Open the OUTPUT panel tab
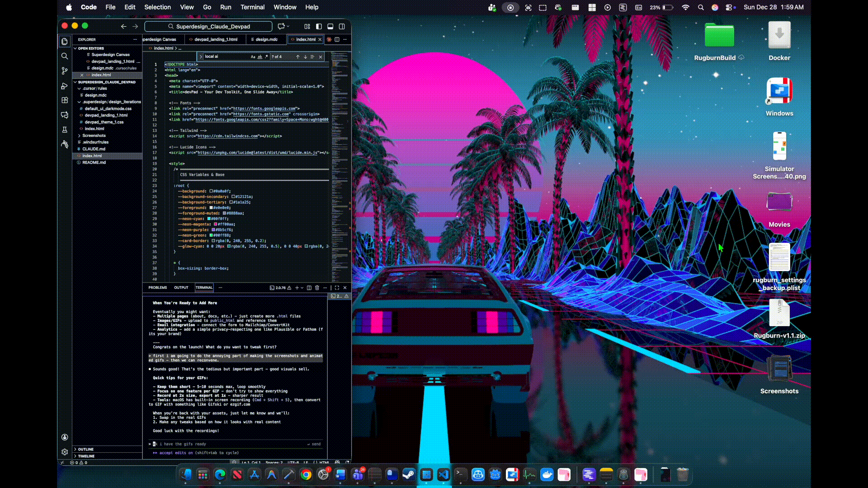 coord(181,288)
